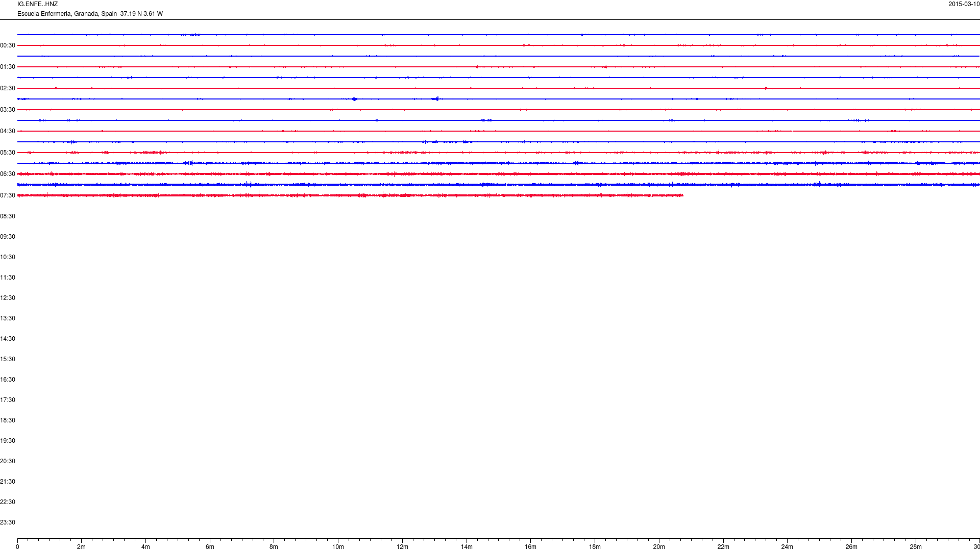
Task: Select the 02:30 time row label
Action: click(8, 88)
